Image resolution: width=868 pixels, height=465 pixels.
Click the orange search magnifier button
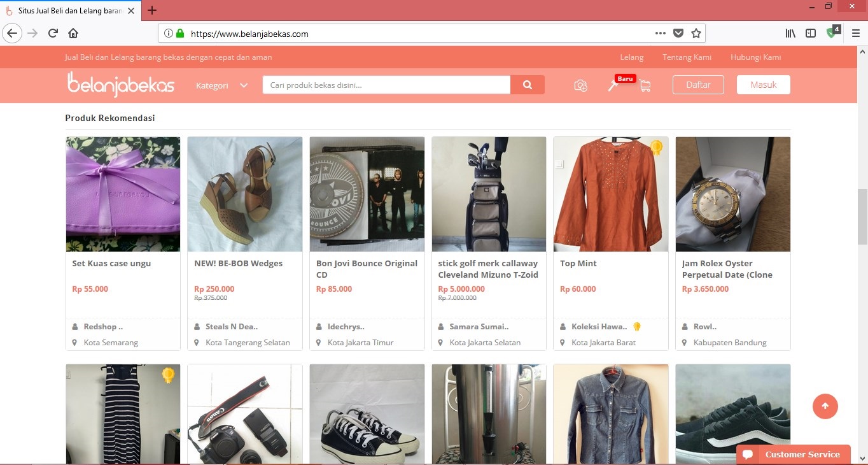[x=527, y=85]
